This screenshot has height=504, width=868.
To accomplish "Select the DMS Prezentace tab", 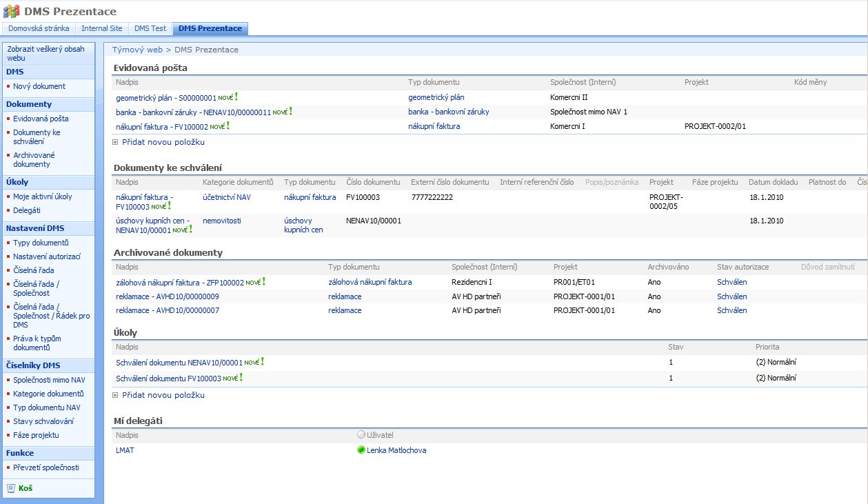I will [x=210, y=28].
